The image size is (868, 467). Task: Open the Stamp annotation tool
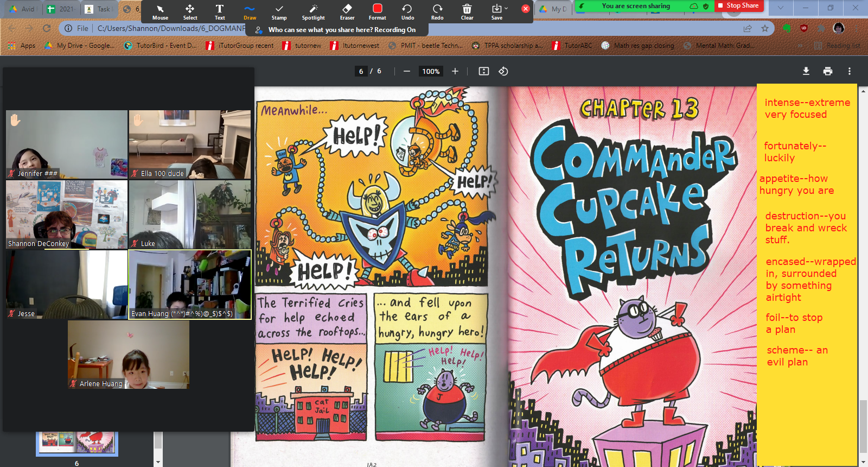(279, 12)
